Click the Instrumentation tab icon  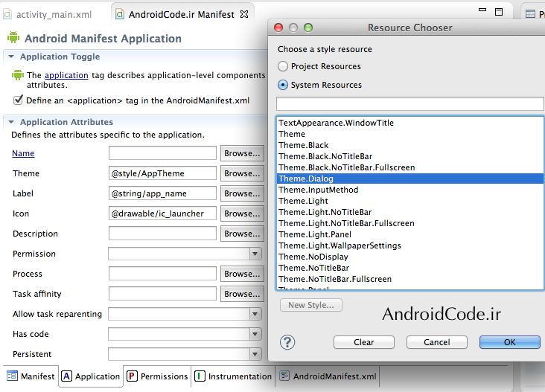point(200,376)
